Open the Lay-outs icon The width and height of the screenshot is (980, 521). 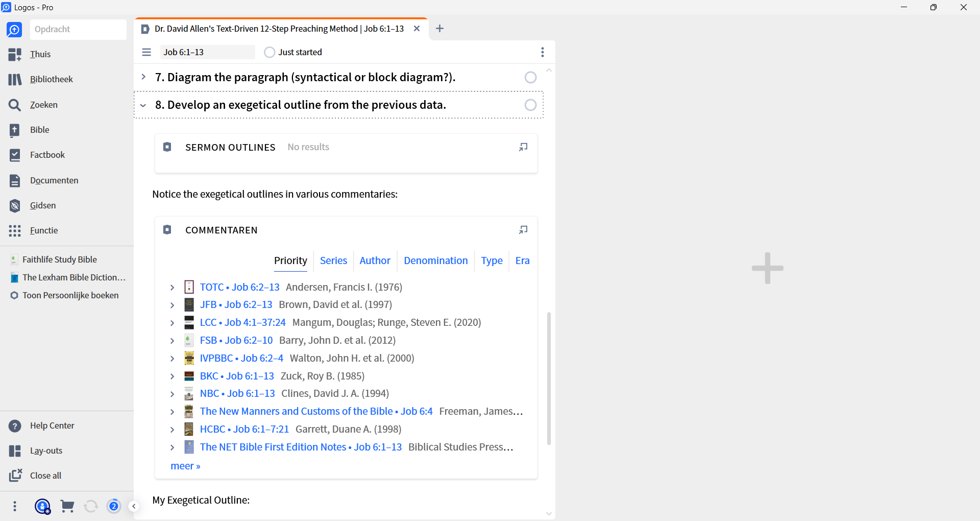click(15, 451)
